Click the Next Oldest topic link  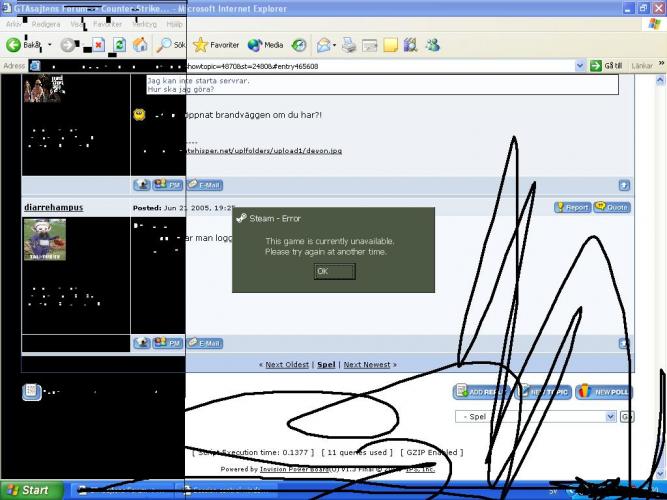pos(287,365)
